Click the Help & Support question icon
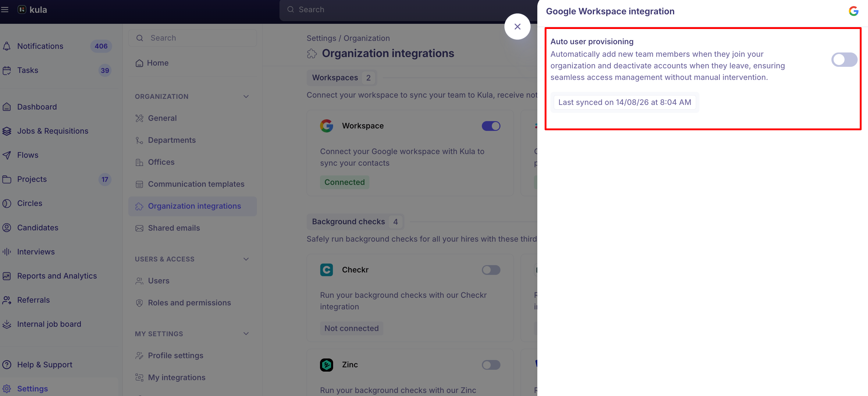 click(7, 365)
